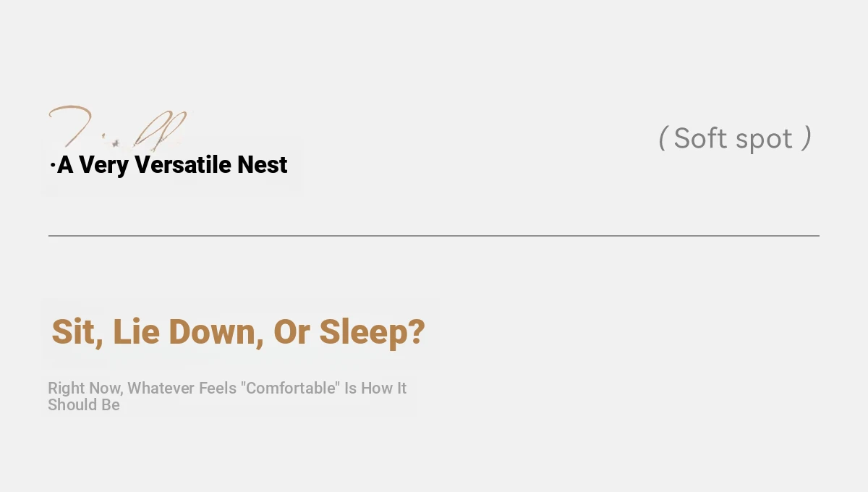This screenshot has height=492, width=868.
Task: Click "Right Now," at the subtitle start
Action: pos(85,389)
